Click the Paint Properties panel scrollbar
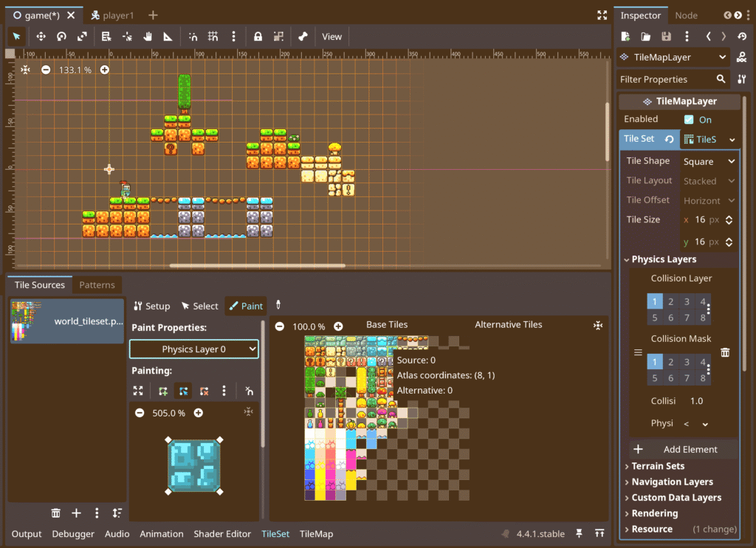 click(x=263, y=385)
